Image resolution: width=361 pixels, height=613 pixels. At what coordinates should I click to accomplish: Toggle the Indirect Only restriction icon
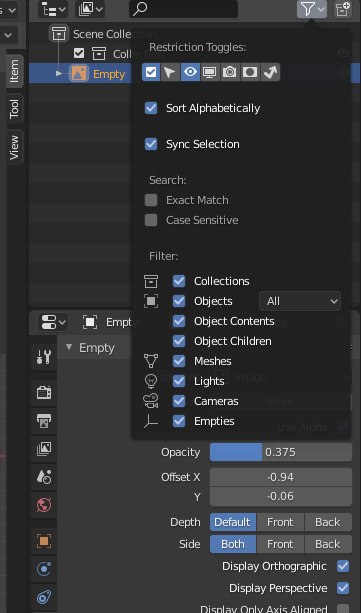pos(270,72)
